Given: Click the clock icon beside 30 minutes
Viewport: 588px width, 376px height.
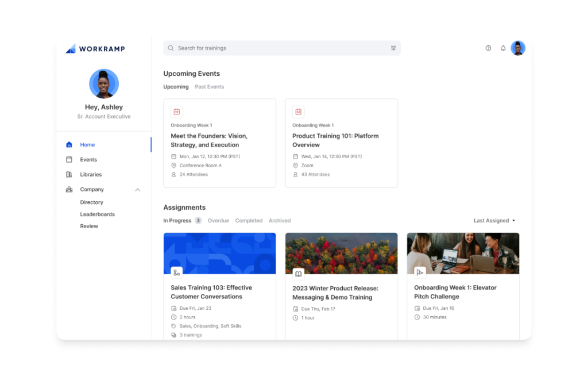Looking at the screenshot, I should point(417,317).
